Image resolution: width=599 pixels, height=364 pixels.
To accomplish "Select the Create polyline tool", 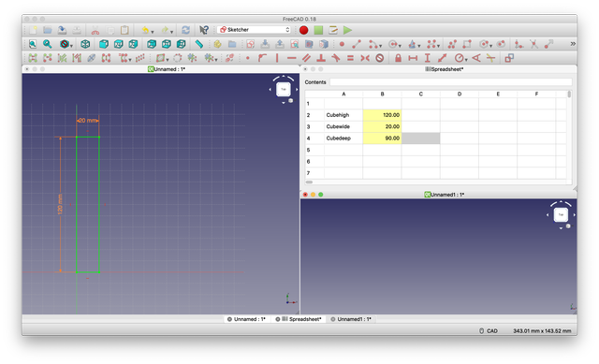I will pos(452,44).
